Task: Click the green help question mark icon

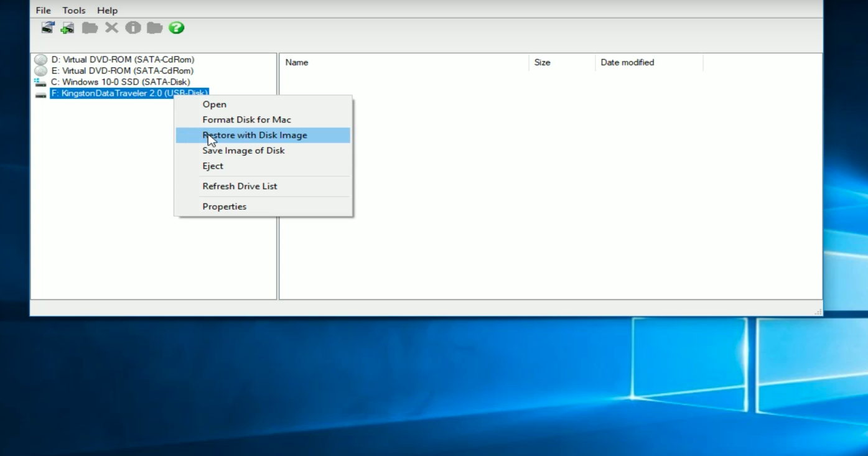Action: (x=176, y=27)
